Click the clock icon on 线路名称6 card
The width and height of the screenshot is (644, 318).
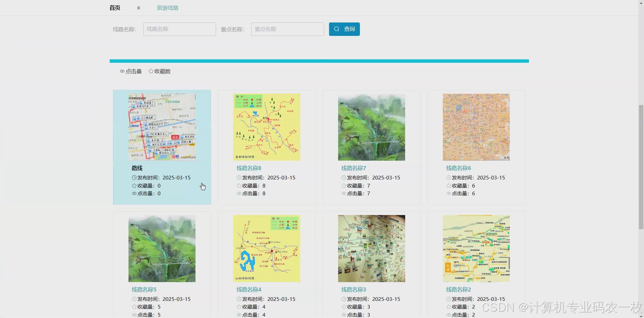click(448, 178)
